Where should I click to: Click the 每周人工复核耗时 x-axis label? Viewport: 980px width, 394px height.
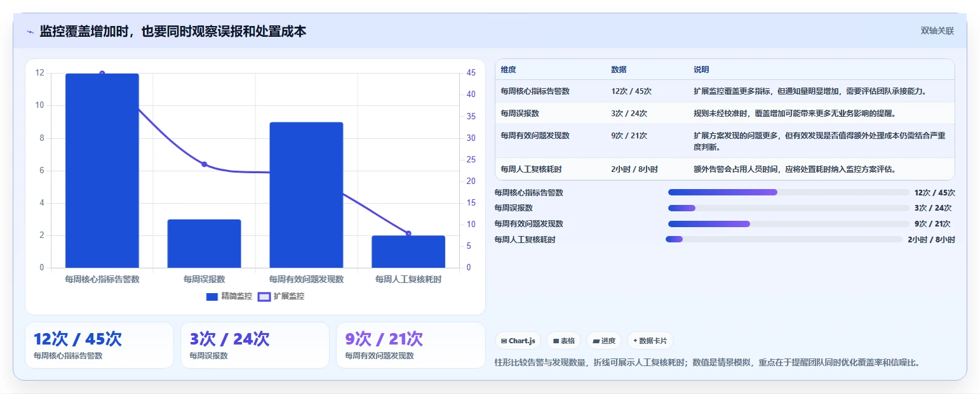(408, 279)
